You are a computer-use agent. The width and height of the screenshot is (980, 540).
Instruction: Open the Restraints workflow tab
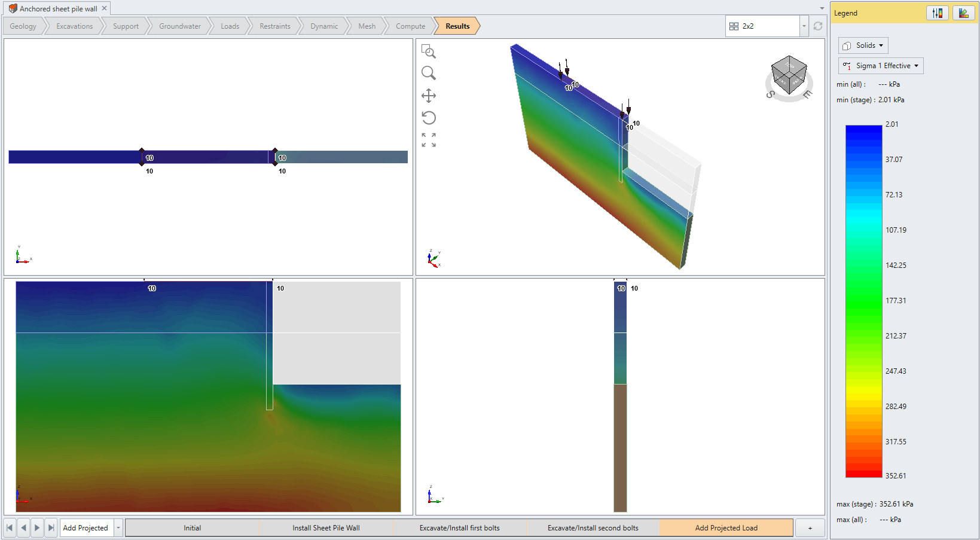point(275,26)
